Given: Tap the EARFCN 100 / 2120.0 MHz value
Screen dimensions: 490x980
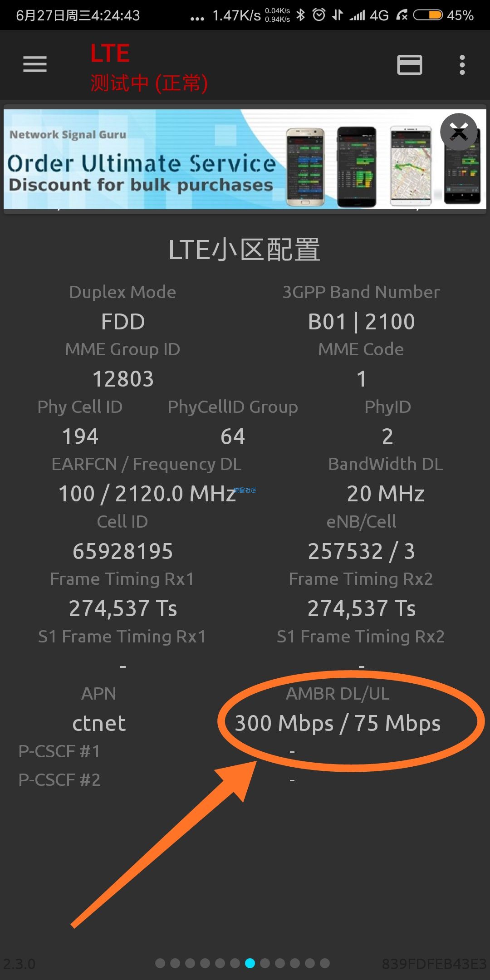Looking at the screenshot, I should click(147, 494).
